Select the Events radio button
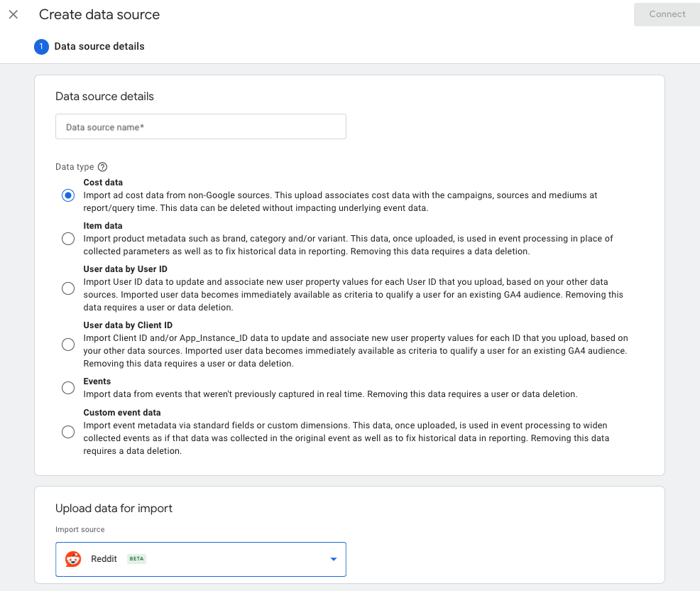The width and height of the screenshot is (700, 591). pos(68,388)
